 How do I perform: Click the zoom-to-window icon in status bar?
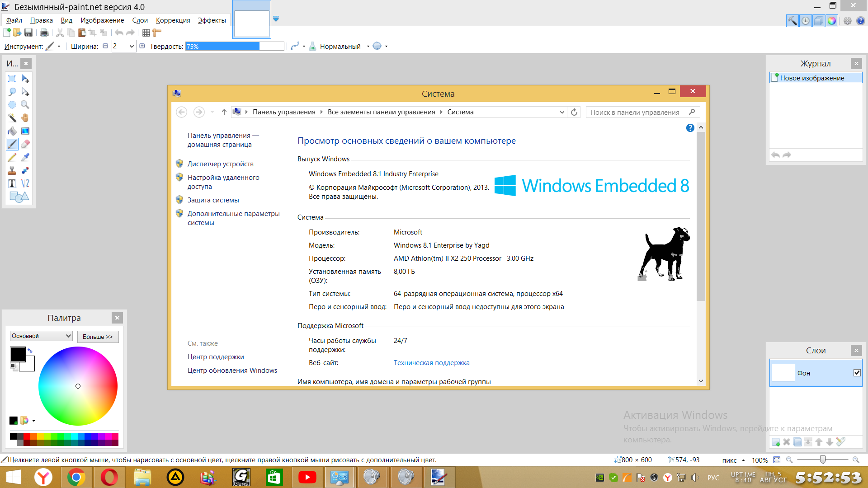click(777, 460)
